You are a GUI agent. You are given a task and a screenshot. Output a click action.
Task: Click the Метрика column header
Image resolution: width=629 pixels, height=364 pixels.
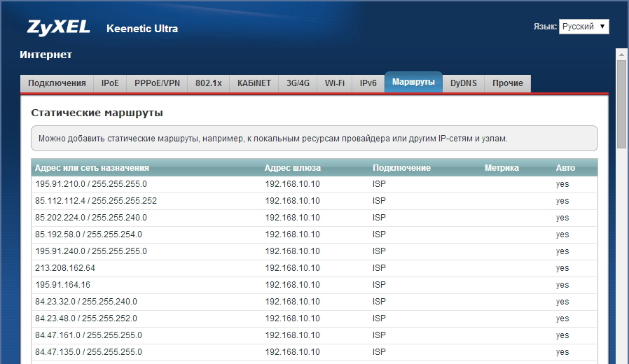pyautogui.click(x=501, y=168)
